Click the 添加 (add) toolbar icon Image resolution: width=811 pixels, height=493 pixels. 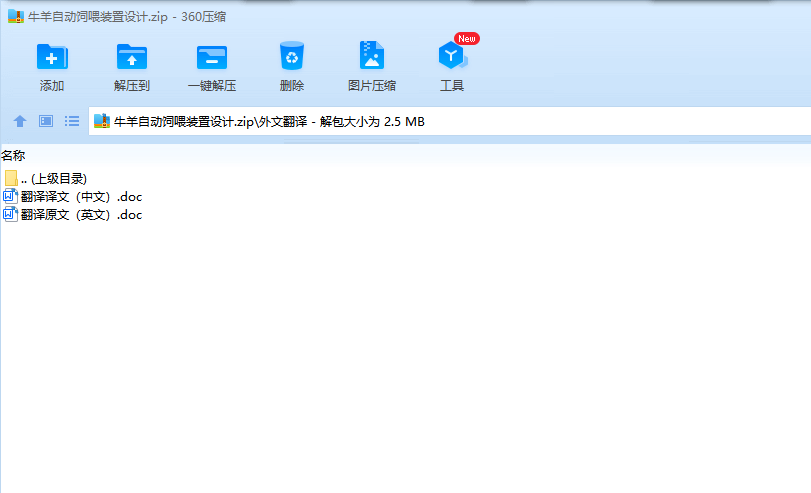[52, 56]
